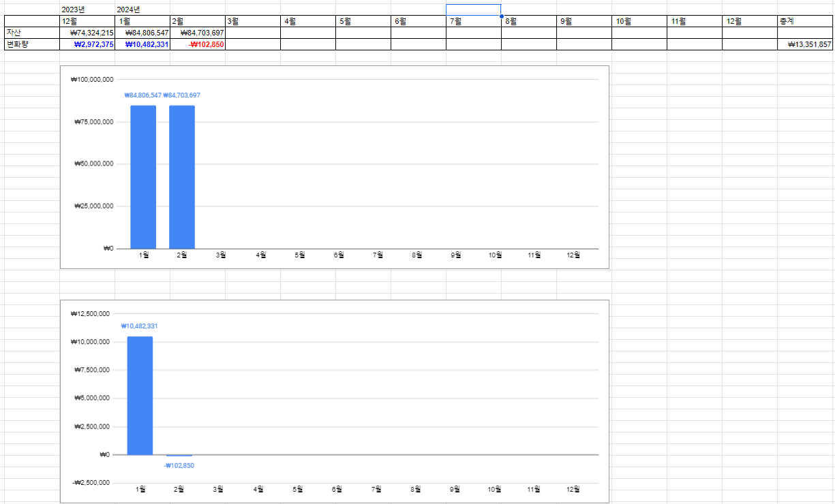
Task: Click the 2월 bar in the asset chart
Action: click(x=182, y=177)
